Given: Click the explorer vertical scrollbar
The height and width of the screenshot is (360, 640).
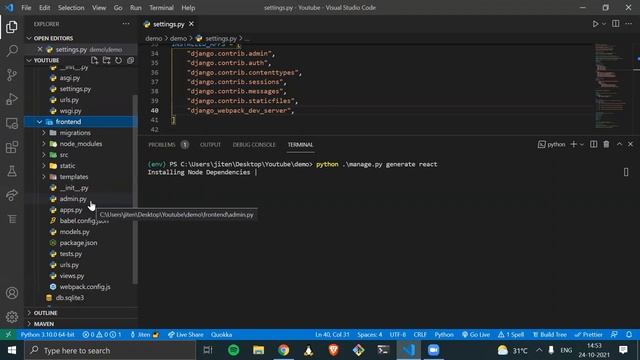Looking at the screenshot, I should (x=135, y=189).
